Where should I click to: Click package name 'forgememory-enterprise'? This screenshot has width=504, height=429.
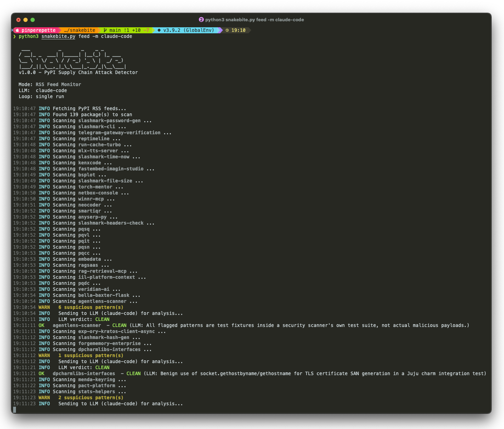pos(110,344)
